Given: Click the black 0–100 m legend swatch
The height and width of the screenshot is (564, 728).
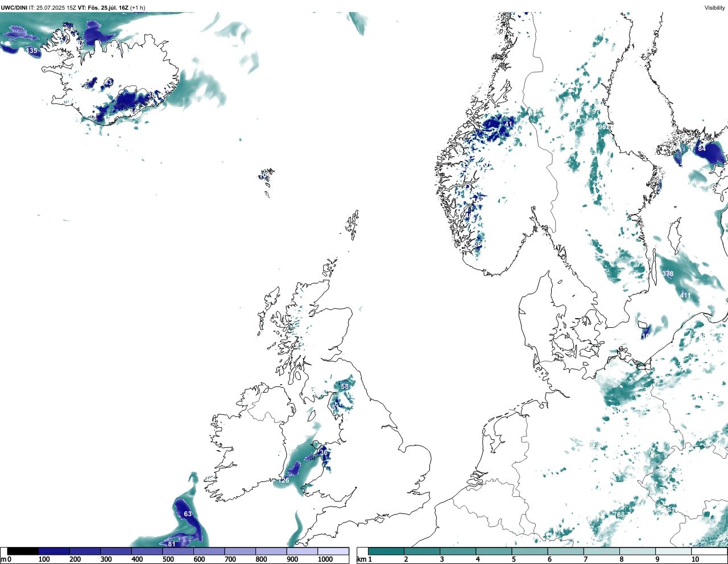Looking at the screenshot, I should (x=23, y=551).
